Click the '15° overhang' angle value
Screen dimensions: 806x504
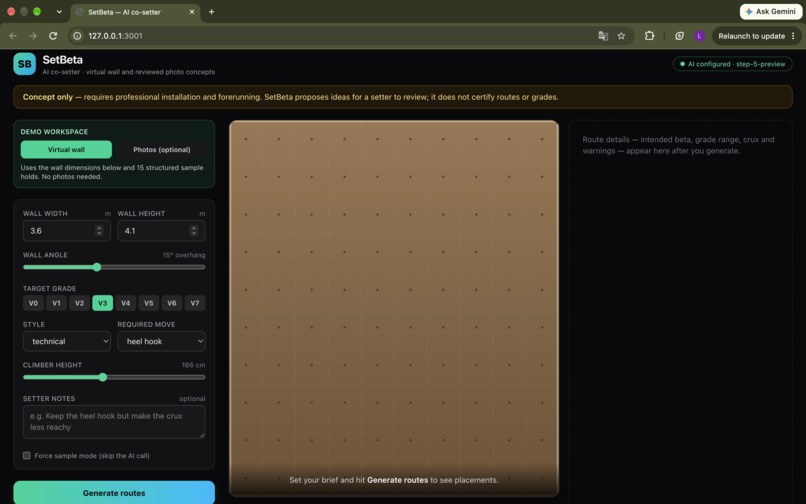coord(184,255)
